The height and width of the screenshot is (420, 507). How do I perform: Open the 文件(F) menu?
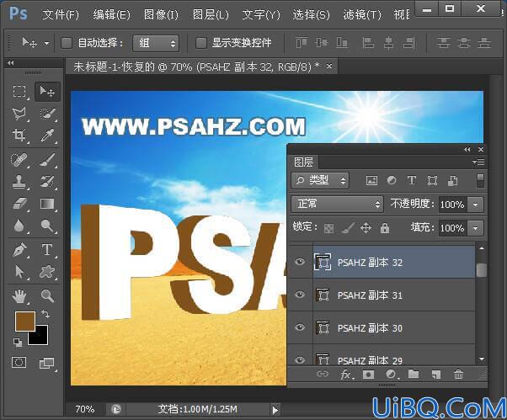61,14
